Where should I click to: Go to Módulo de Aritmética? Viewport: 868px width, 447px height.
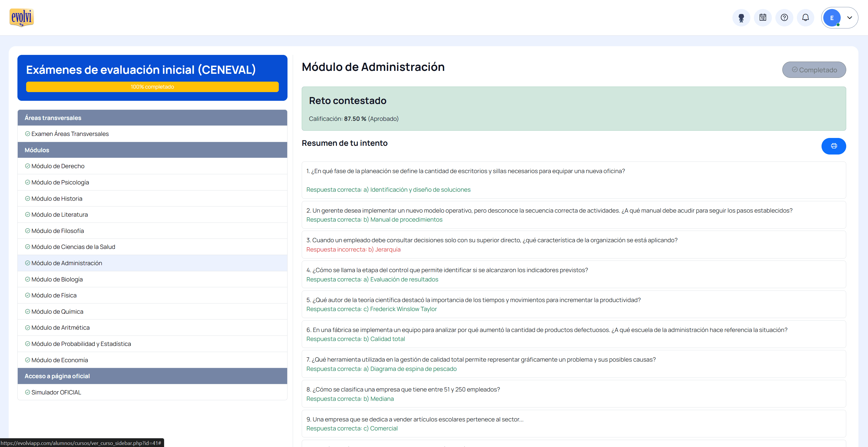point(152,327)
